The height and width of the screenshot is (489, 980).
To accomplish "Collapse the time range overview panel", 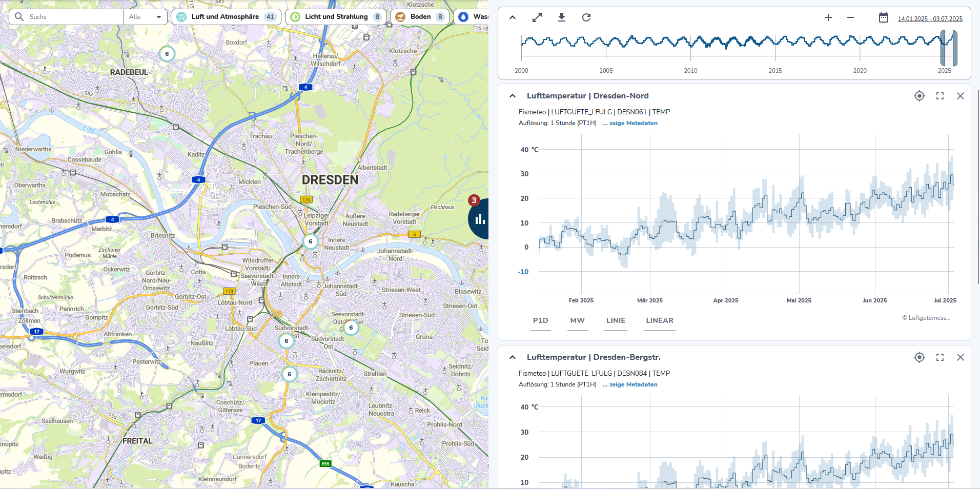I will pos(513,17).
